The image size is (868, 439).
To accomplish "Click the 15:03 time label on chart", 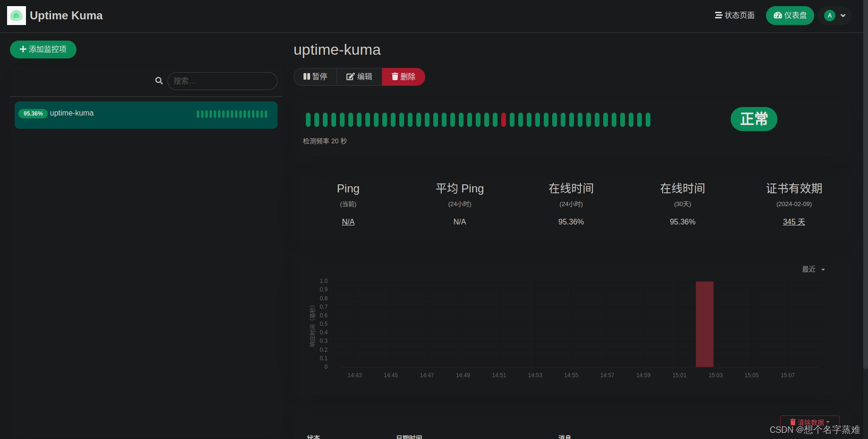I will [716, 375].
